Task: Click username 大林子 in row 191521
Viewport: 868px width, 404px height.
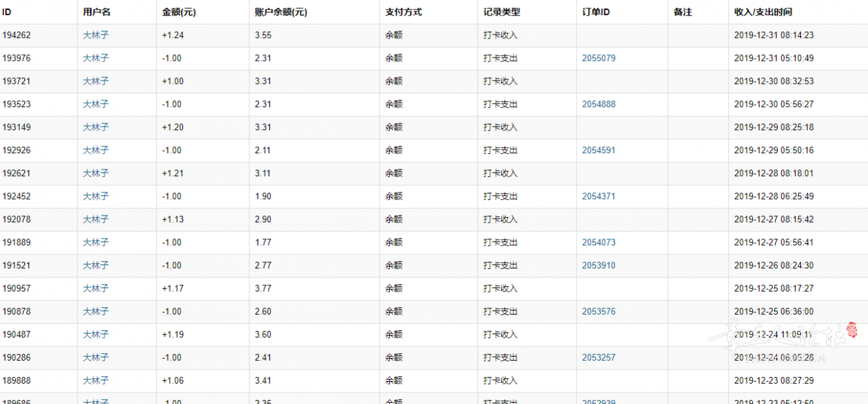Action: pos(96,266)
